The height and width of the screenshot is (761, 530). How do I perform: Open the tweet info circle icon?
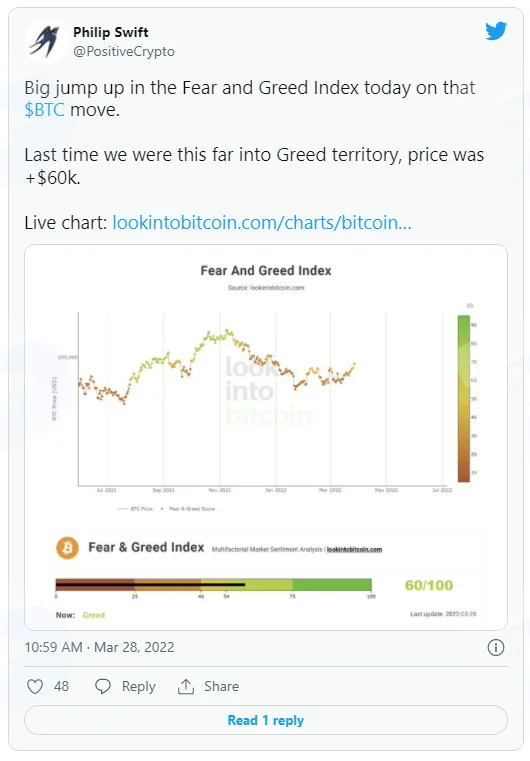click(496, 647)
